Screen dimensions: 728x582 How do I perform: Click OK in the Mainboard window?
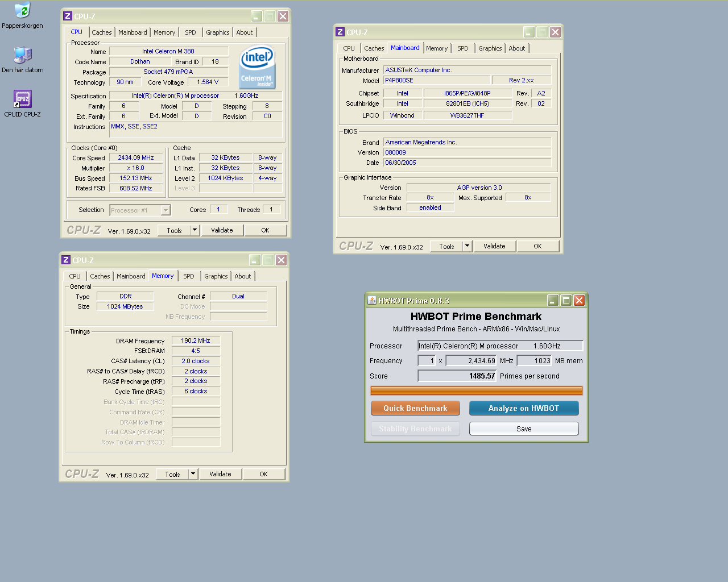click(537, 246)
